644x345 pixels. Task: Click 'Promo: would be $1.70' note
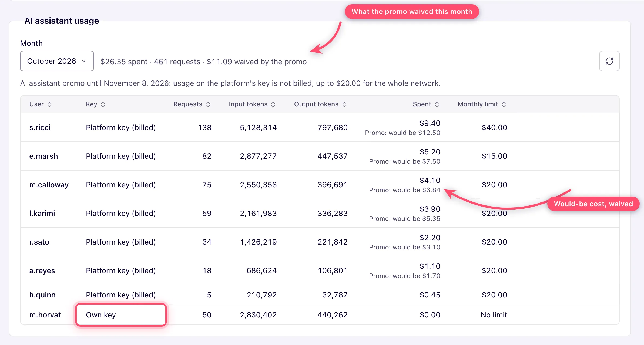pos(405,276)
